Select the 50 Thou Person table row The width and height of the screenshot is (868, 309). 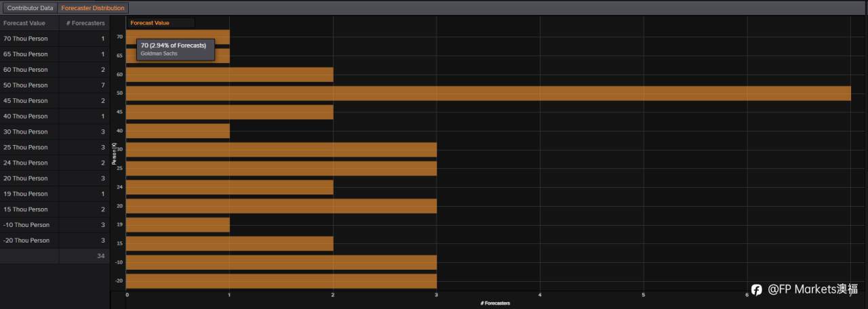[54, 85]
